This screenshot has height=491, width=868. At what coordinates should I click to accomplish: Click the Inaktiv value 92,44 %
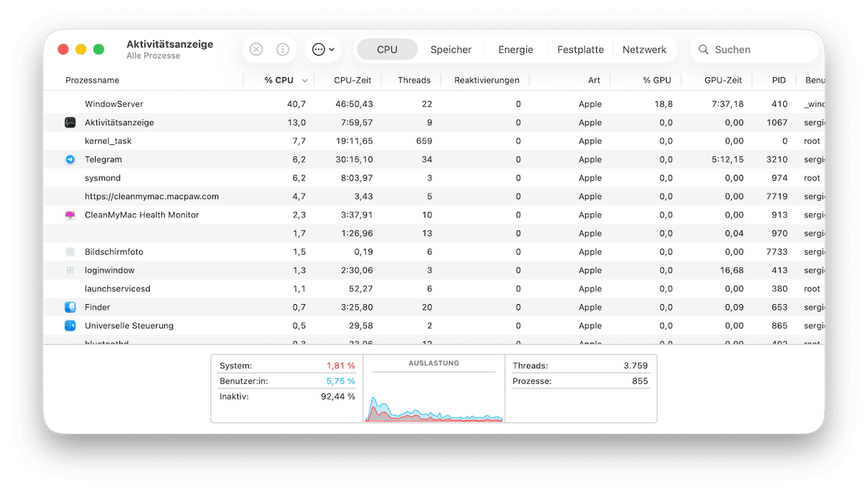(338, 397)
